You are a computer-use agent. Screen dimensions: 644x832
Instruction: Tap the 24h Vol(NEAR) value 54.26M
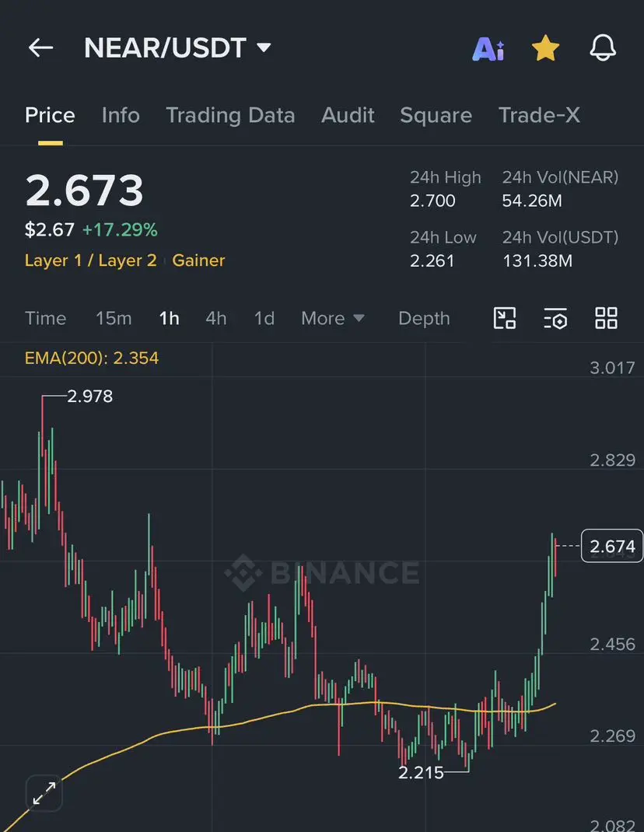click(532, 201)
